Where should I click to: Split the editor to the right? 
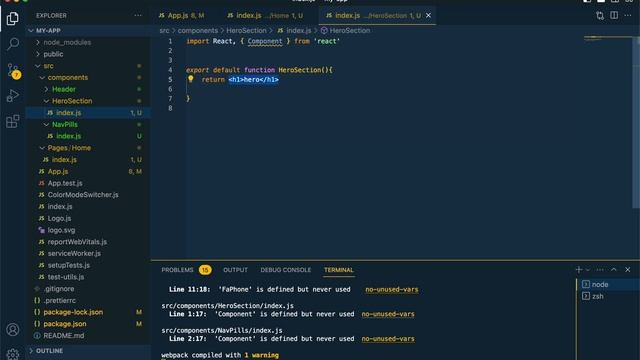tap(614, 16)
